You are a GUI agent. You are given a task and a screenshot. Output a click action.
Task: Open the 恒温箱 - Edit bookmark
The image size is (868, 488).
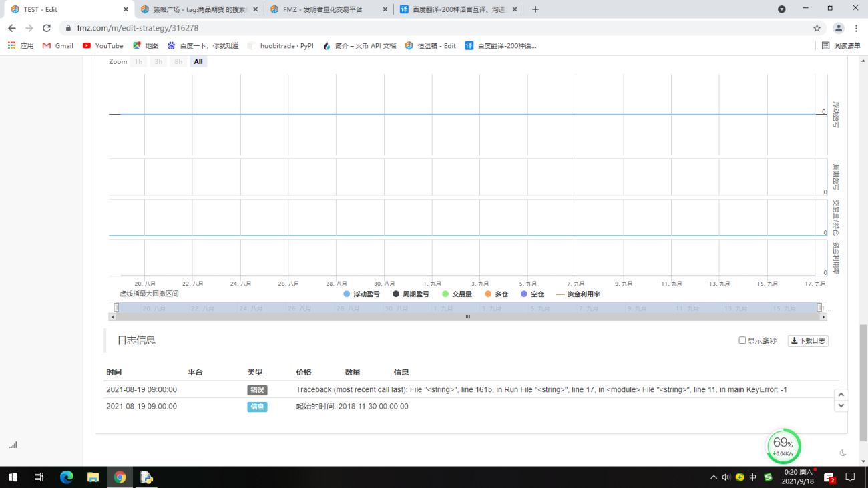[431, 45]
